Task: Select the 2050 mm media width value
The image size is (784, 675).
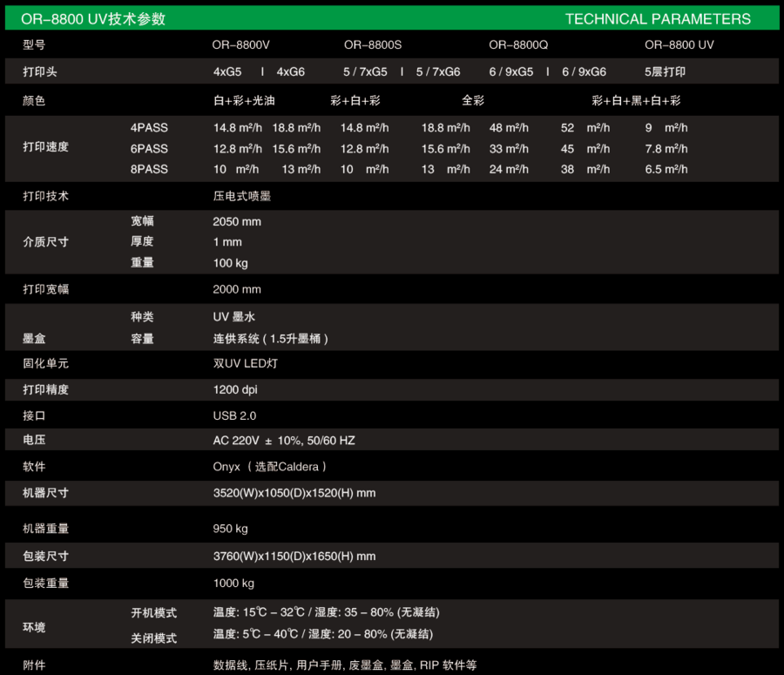Action: [237, 221]
